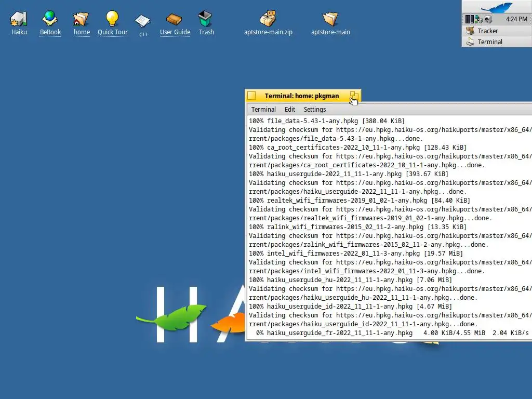Open the Edit menu in Terminal
The height and width of the screenshot is (399, 532).
290,109
